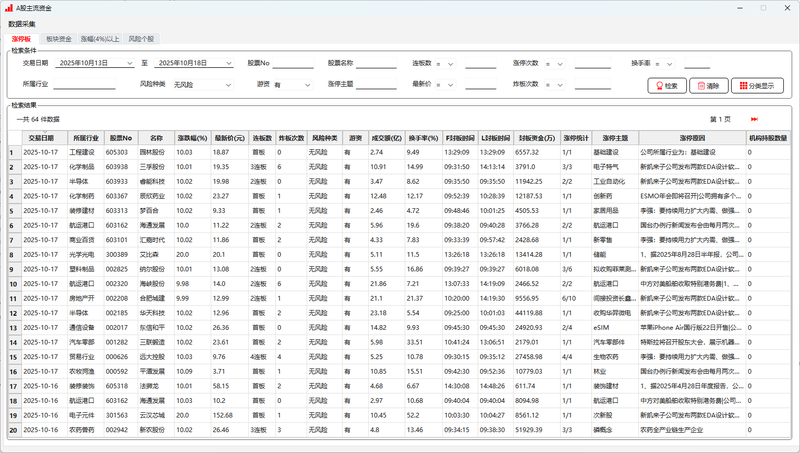Open the end date picker 2025年10月18日

tap(229, 63)
